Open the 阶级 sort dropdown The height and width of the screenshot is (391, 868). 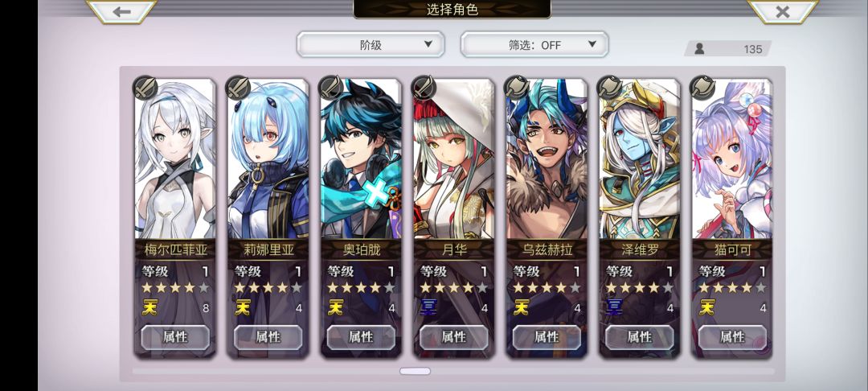pyautogui.click(x=371, y=44)
